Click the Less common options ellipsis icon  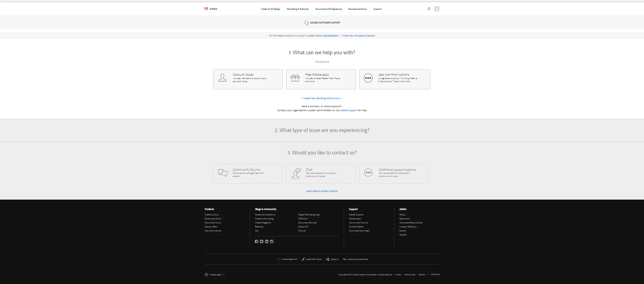(368, 78)
